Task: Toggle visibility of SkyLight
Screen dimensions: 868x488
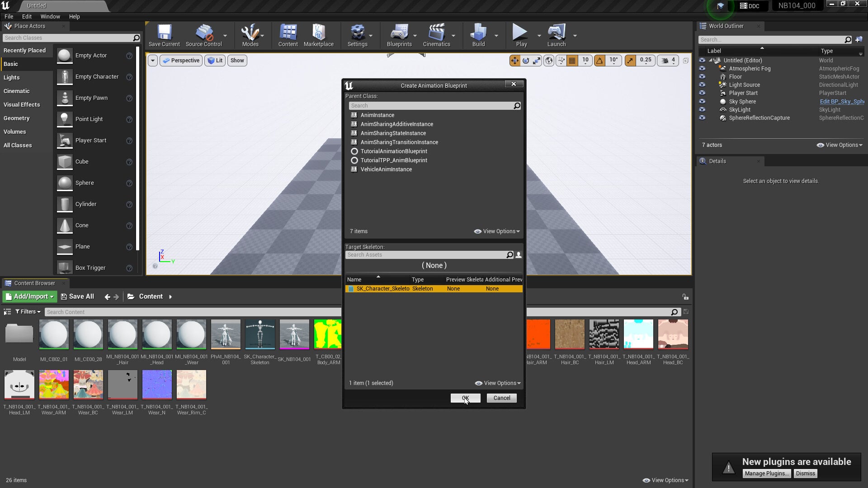Action: click(702, 110)
